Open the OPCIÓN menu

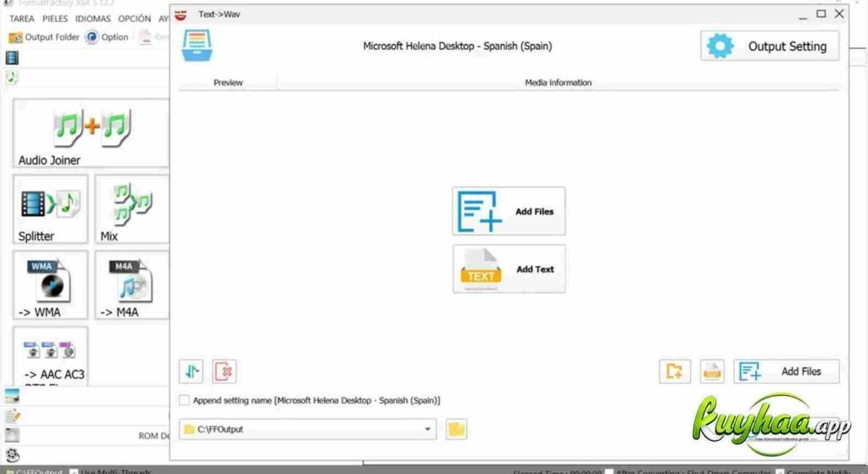[x=135, y=19]
